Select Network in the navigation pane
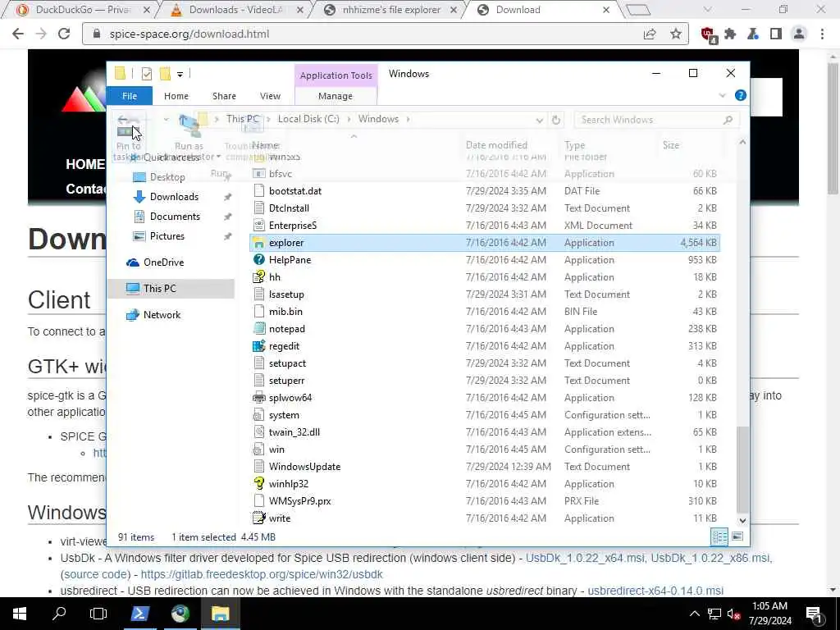Screen dimensions: 840x630 [x=162, y=315]
